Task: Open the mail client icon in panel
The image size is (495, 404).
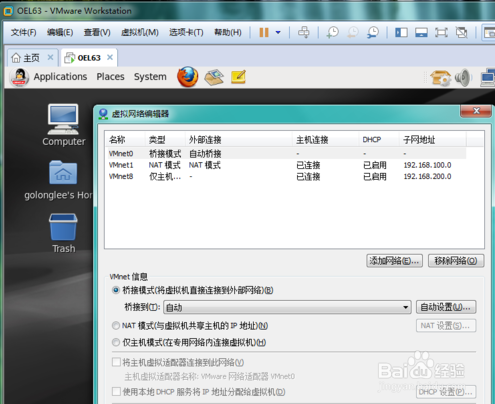Action: pyautogui.click(x=214, y=77)
